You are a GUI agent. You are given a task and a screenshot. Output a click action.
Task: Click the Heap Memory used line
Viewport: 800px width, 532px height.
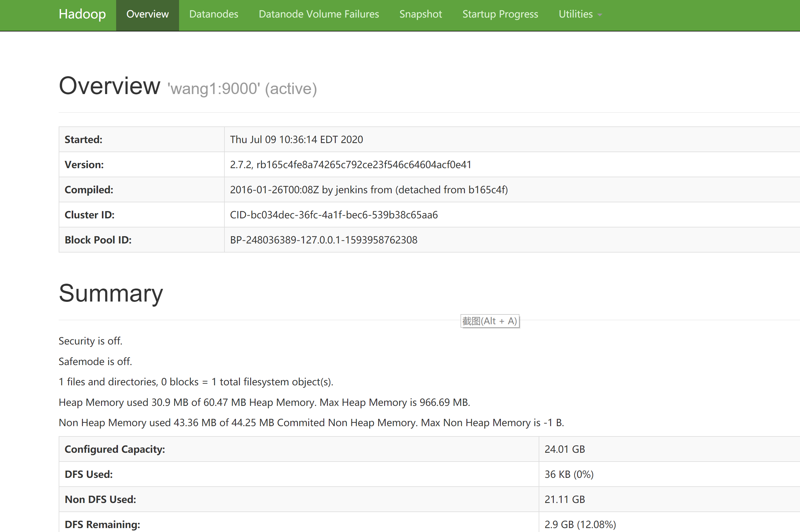pos(264,402)
